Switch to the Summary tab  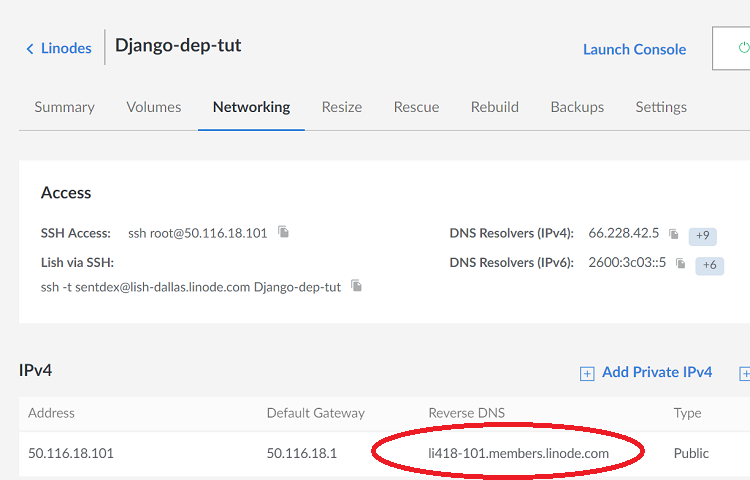[x=64, y=107]
